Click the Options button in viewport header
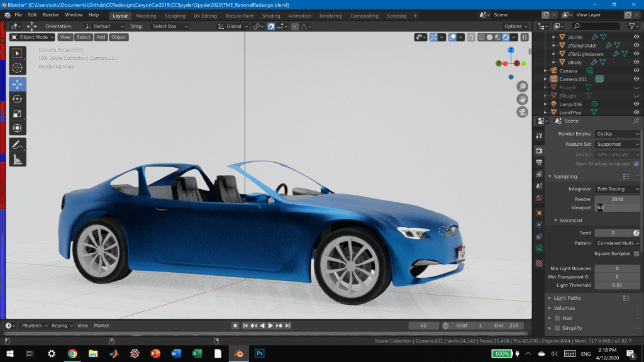Viewport: 644px width, 362px height. (x=515, y=26)
